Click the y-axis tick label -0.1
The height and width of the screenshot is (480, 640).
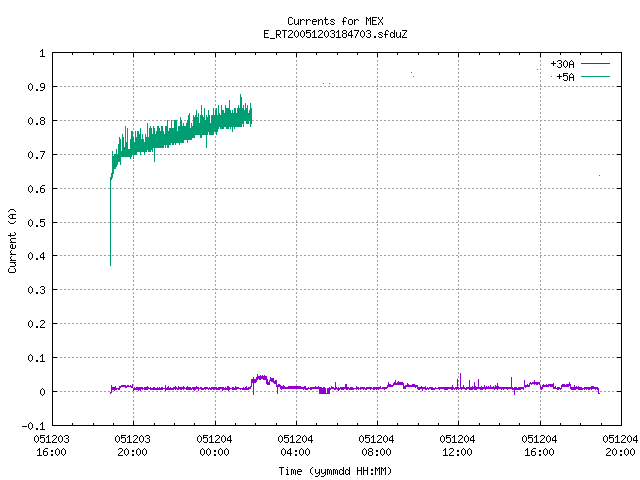[33, 426]
